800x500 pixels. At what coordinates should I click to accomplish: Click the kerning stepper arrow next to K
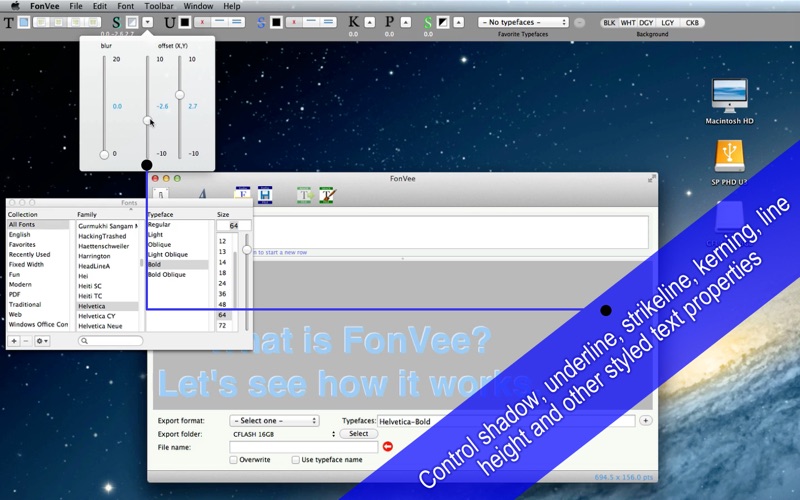[370, 22]
